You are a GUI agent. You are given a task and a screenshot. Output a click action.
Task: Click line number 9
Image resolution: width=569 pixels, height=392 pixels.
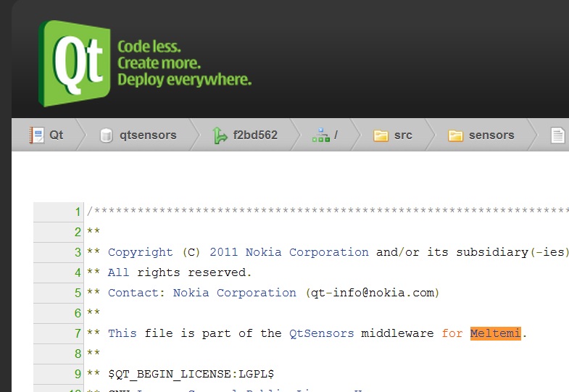pos(78,374)
